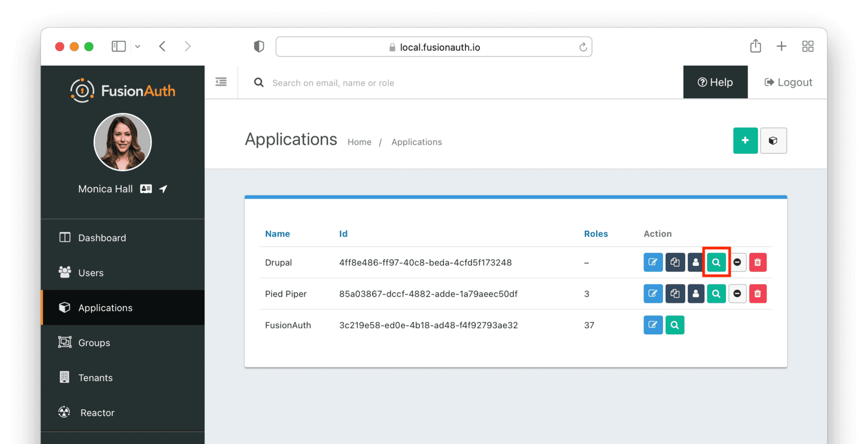Click the Safari address bar

433,47
